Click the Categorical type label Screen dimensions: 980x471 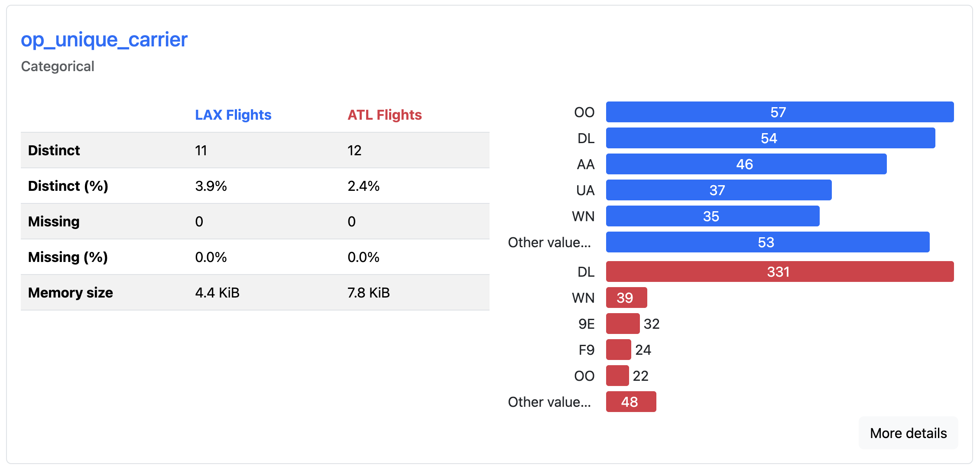(58, 66)
